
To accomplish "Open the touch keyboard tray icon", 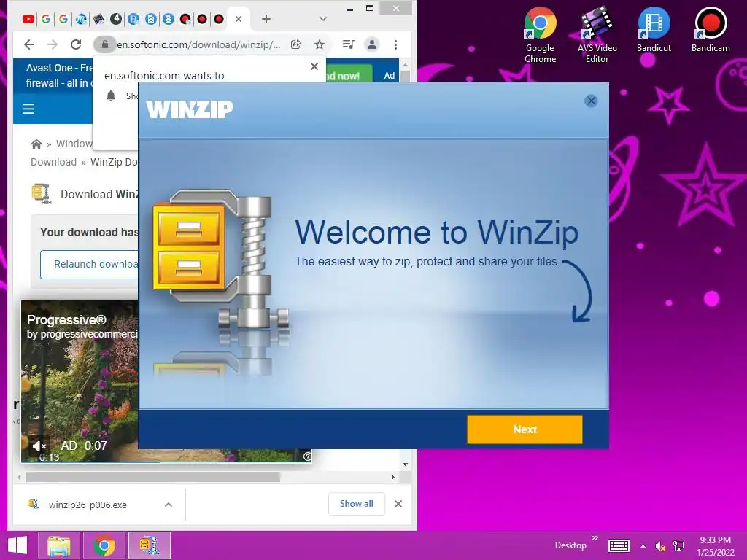I will (x=619, y=545).
